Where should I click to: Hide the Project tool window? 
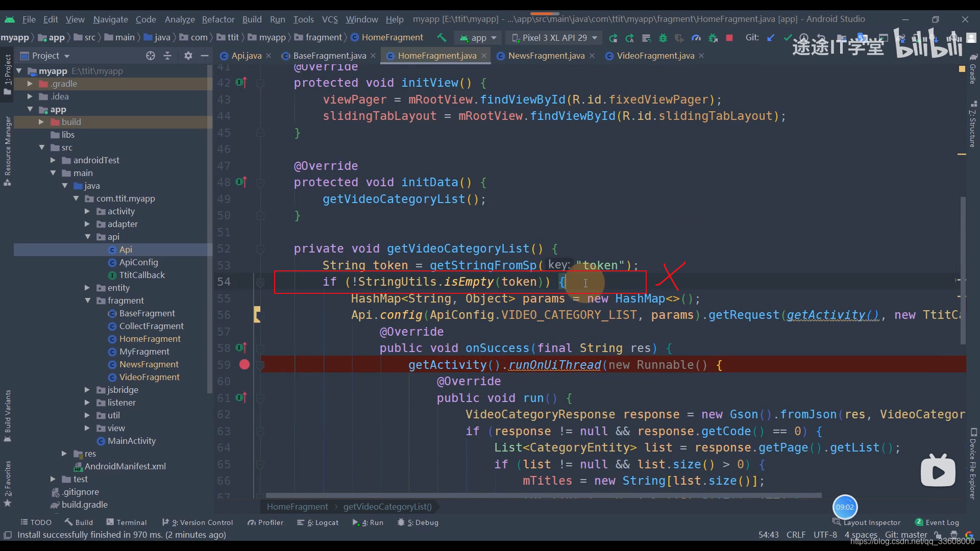tap(205, 56)
